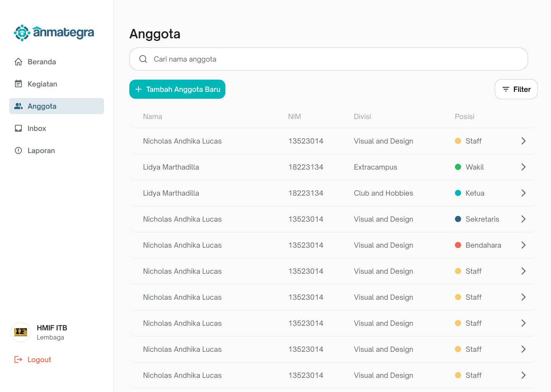Click the Logout link

39,359
